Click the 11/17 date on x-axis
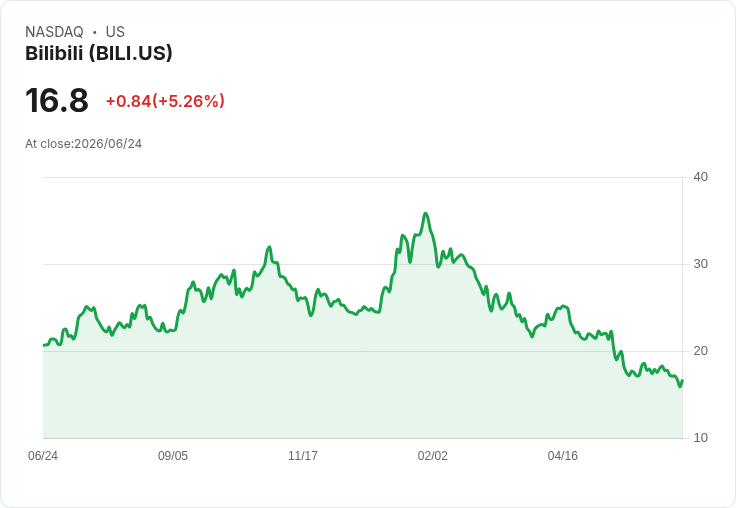This screenshot has height=508, width=736. [x=303, y=456]
